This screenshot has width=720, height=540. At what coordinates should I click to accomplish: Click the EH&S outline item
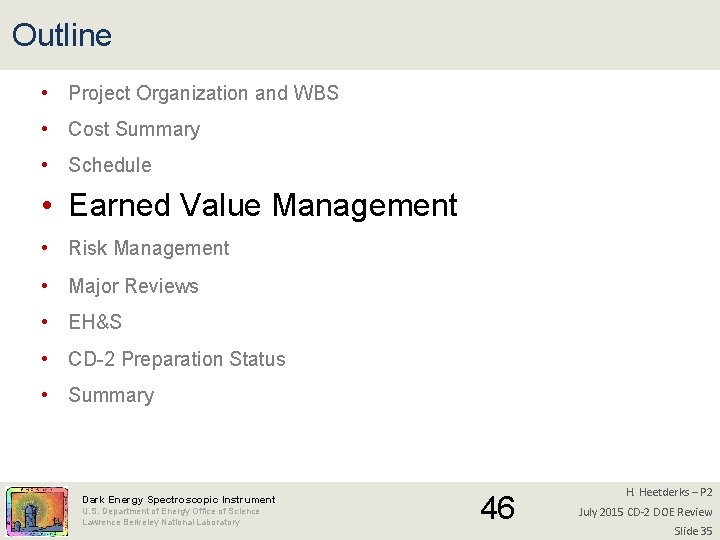point(95,322)
